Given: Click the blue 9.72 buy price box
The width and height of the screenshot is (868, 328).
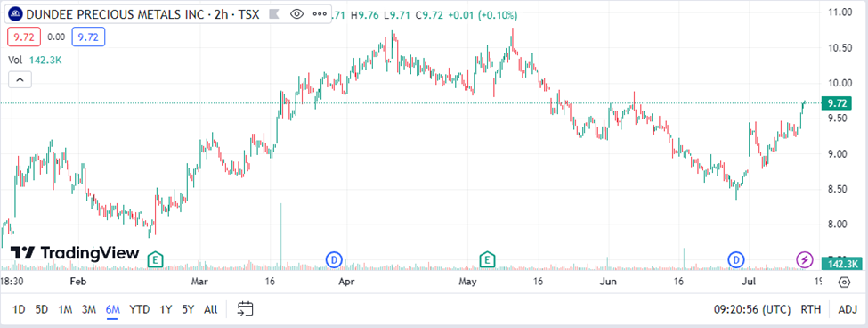Looking at the screenshot, I should pos(88,37).
